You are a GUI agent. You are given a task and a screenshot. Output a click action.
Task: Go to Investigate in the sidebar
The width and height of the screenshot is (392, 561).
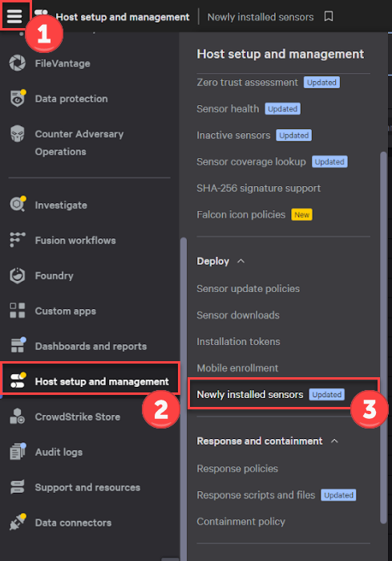click(61, 205)
